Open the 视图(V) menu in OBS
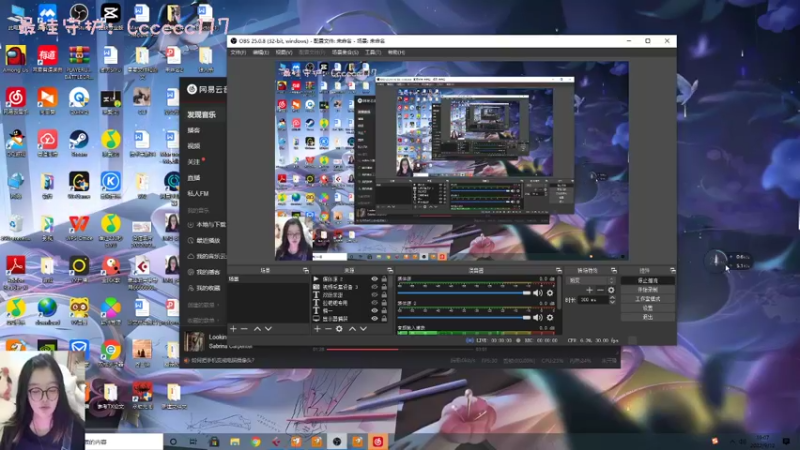 pos(284,53)
